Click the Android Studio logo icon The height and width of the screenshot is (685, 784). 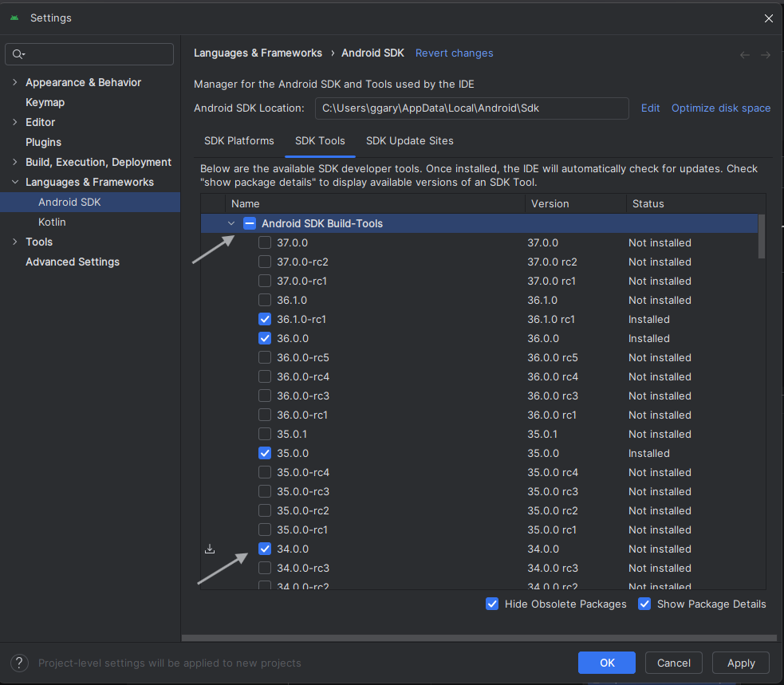pyautogui.click(x=14, y=18)
